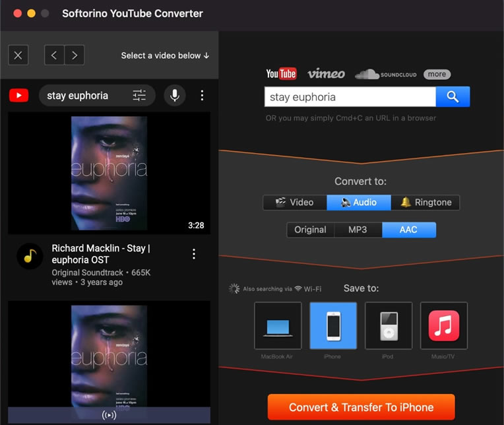Switch conversion type to Ringtone

tap(425, 203)
